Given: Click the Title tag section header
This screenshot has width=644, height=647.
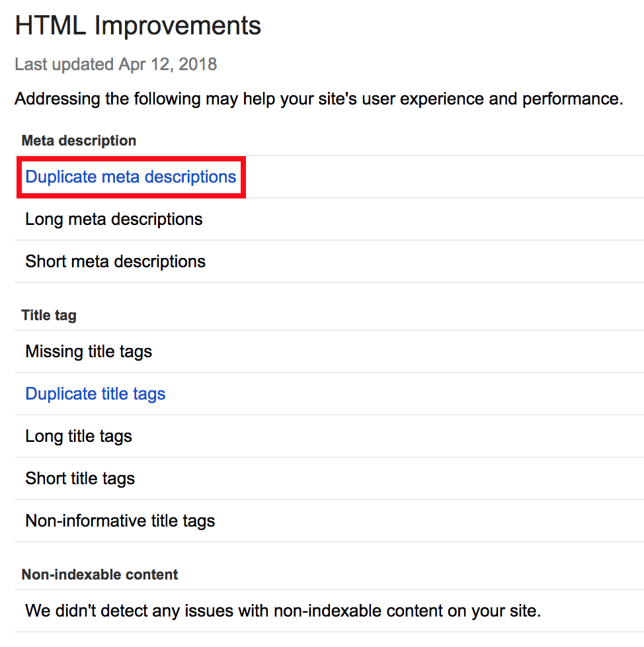Looking at the screenshot, I should tap(49, 316).
